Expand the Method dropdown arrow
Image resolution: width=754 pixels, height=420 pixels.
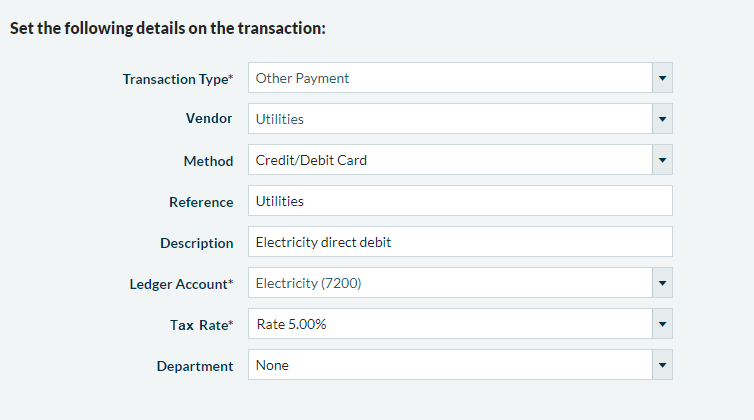662,160
